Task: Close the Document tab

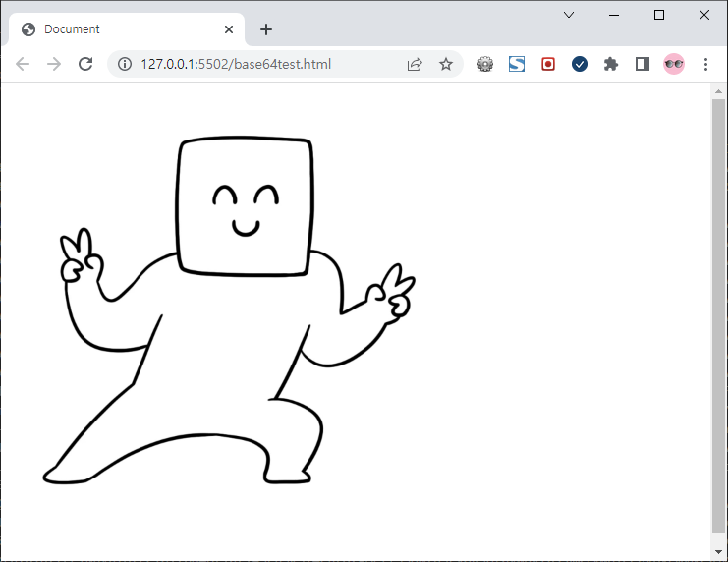Action: coord(229,29)
